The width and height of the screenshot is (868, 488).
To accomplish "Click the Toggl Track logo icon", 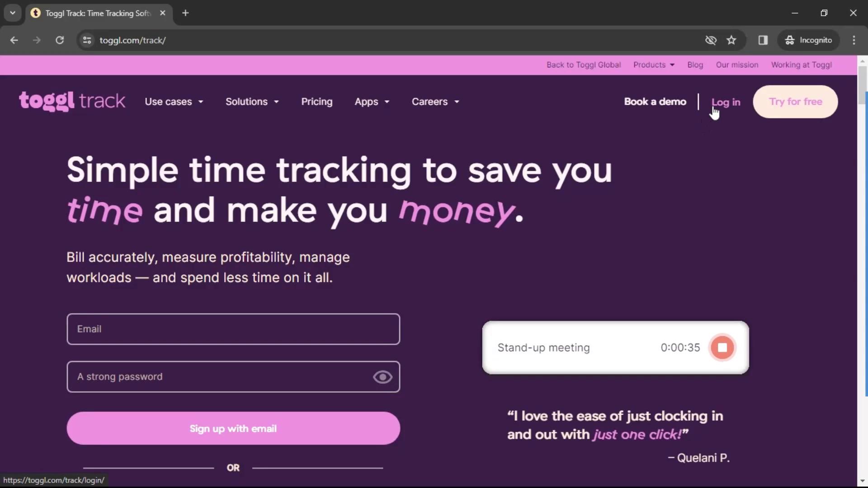I will point(71,101).
